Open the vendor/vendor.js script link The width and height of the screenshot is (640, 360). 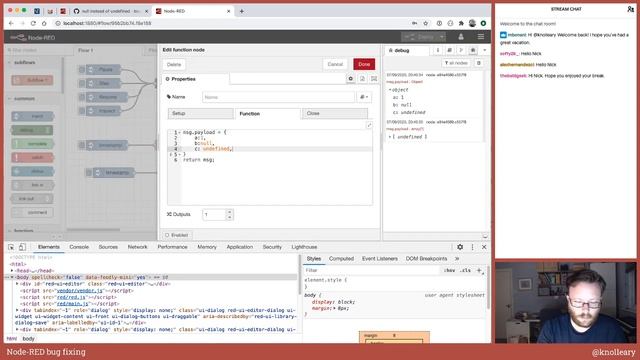coord(80,291)
